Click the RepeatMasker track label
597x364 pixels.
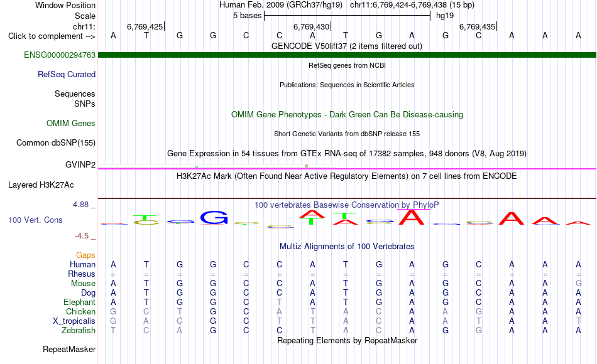tap(69, 349)
